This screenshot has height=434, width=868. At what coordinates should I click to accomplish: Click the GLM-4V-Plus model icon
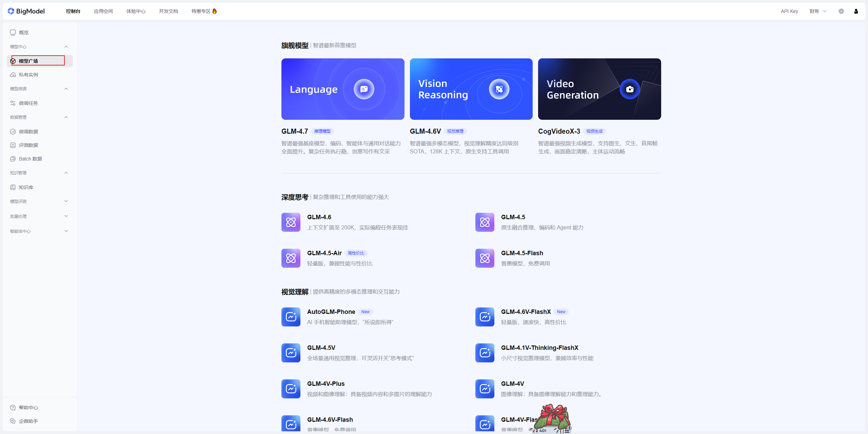pyautogui.click(x=291, y=389)
